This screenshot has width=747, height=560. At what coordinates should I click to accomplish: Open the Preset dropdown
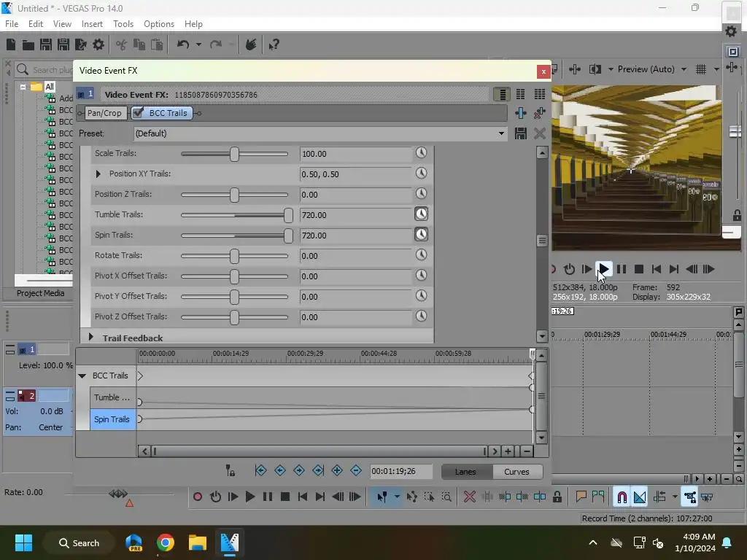[501, 133]
